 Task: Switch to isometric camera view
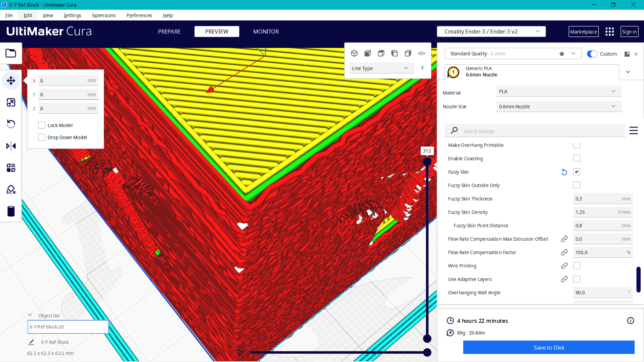pos(355,53)
